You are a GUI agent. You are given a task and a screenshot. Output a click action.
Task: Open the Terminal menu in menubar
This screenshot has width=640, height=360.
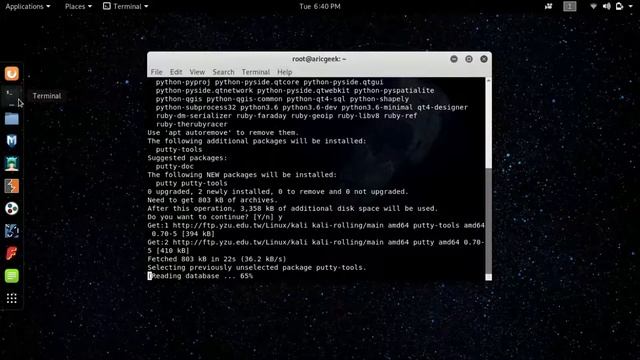tap(256, 72)
